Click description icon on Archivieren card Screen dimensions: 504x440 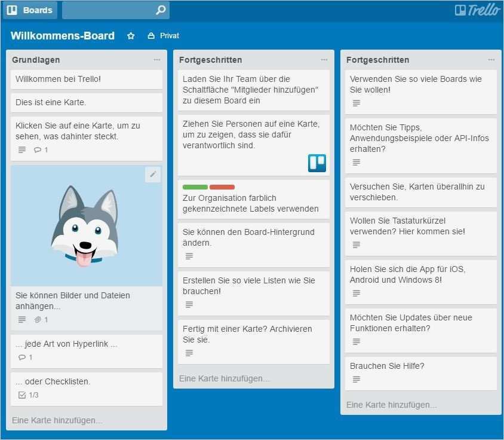tap(189, 353)
